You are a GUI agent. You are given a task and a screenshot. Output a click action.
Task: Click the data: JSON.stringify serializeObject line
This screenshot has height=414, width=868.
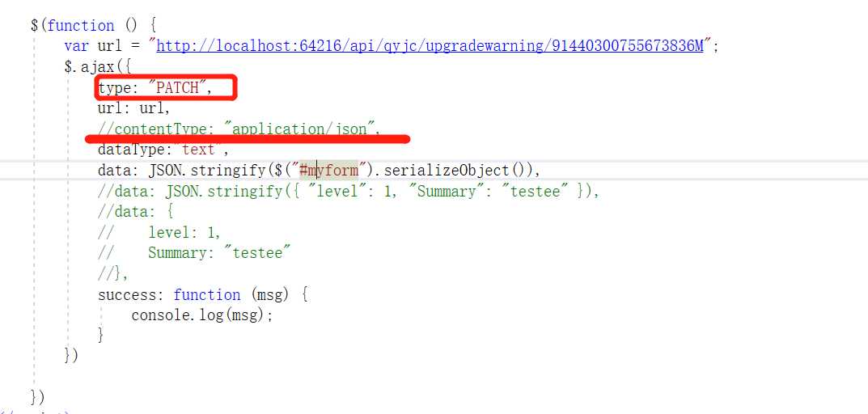(x=319, y=171)
